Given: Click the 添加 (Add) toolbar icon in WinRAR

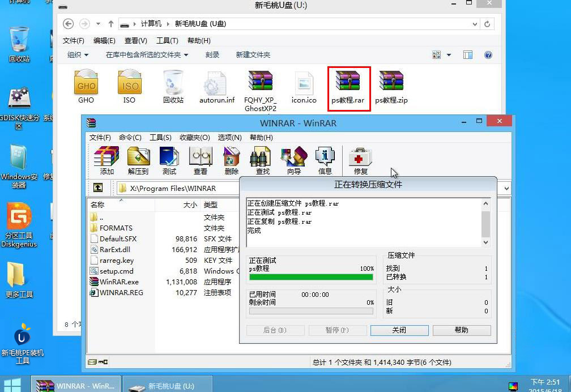Looking at the screenshot, I should [x=106, y=160].
